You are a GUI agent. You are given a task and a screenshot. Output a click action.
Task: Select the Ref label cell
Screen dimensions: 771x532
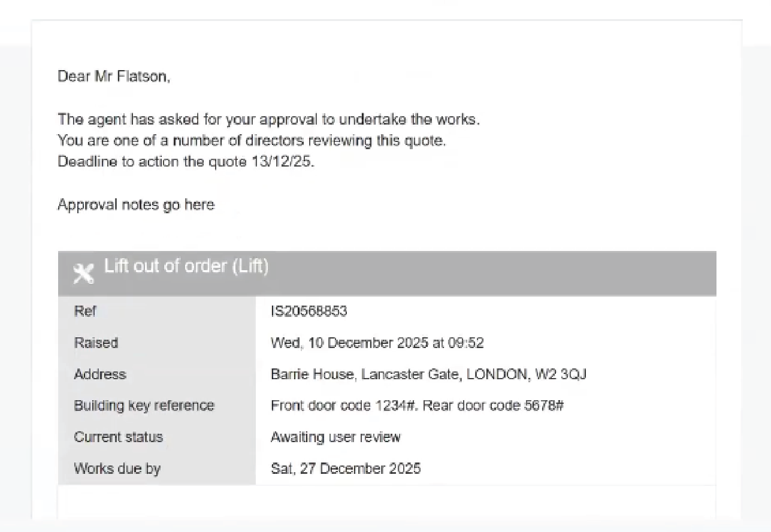tap(84, 312)
